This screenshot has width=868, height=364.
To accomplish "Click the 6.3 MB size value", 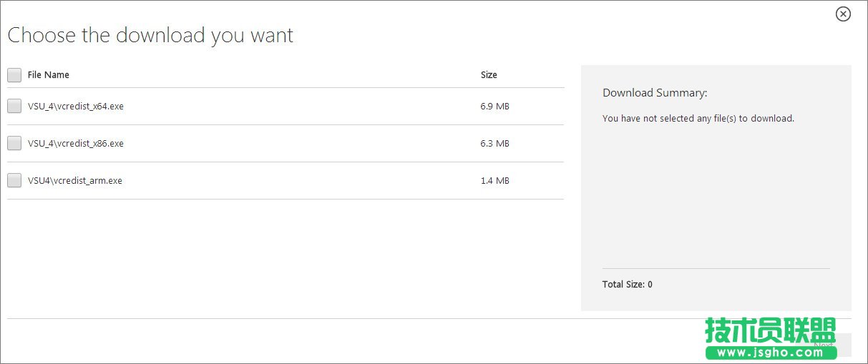I will point(495,144).
